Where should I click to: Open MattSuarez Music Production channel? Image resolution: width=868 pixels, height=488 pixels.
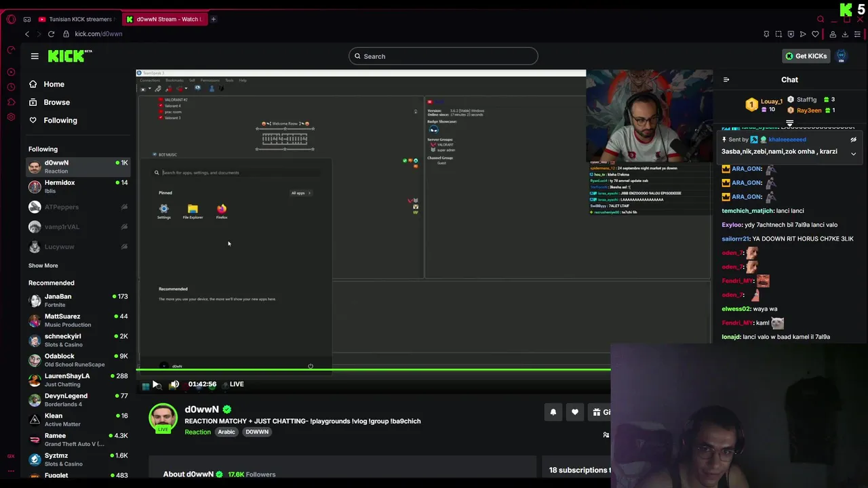tap(79, 320)
